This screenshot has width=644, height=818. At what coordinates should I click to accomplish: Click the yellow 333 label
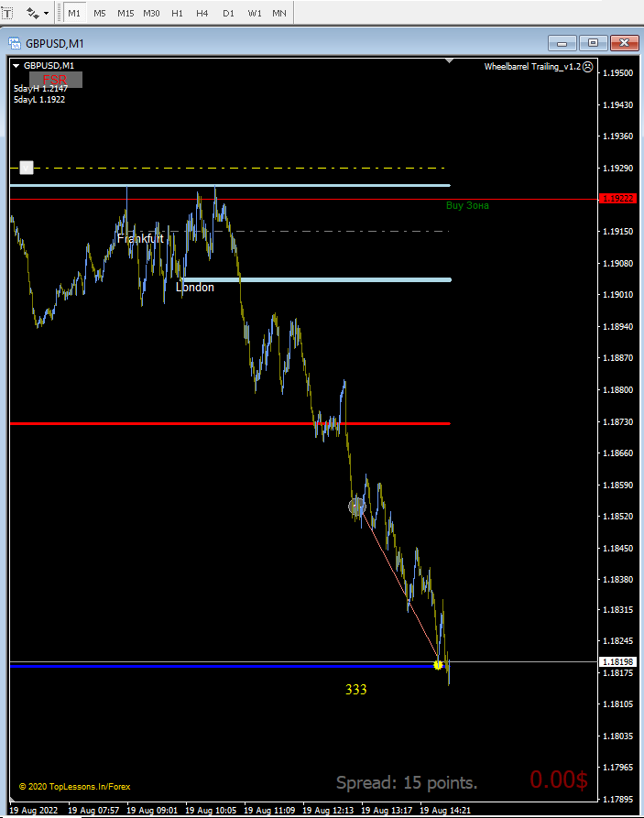tap(356, 690)
